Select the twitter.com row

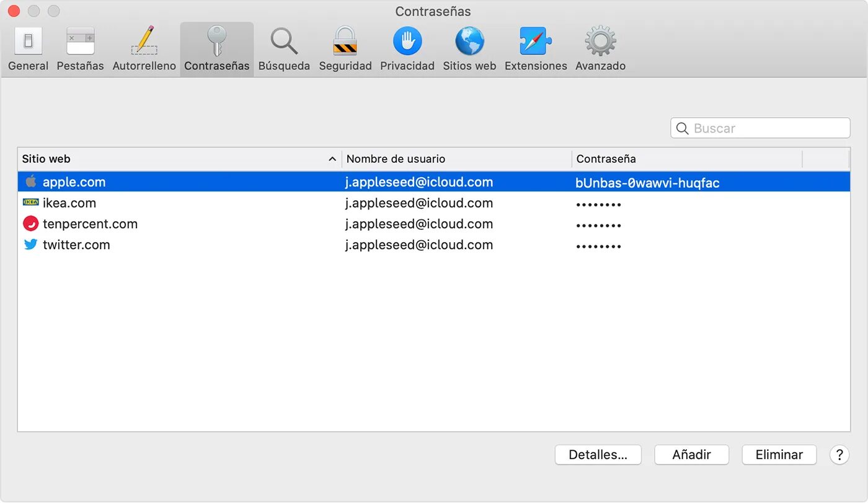434,245
